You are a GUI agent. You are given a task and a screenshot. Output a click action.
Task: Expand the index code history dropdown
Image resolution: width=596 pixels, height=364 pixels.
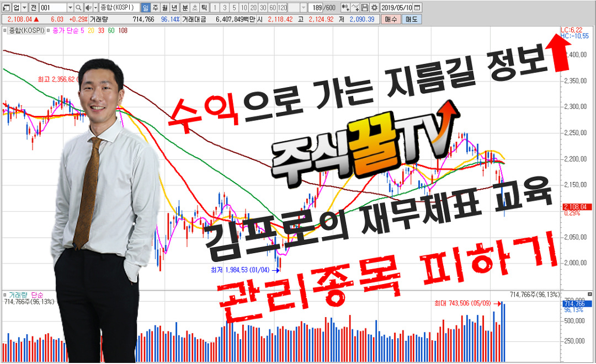coord(70,8)
